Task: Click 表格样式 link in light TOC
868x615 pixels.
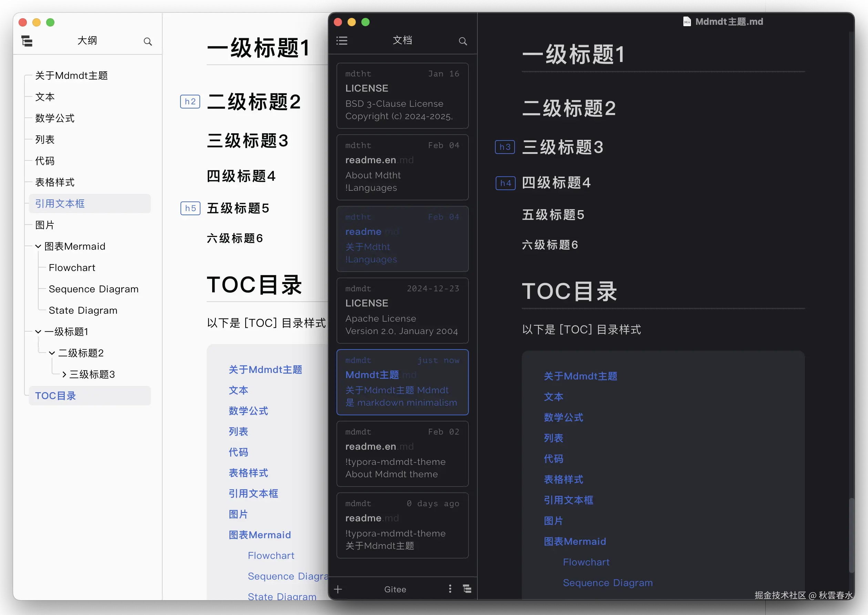Action: point(248,473)
